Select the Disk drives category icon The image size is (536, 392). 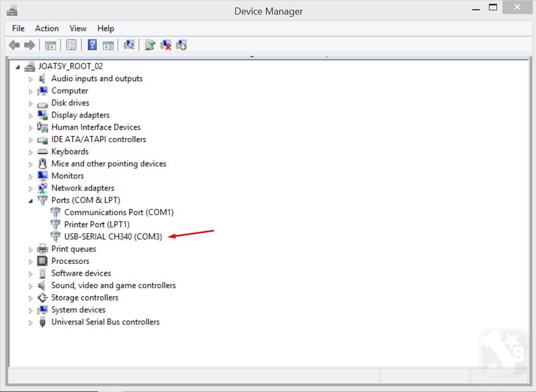point(42,104)
